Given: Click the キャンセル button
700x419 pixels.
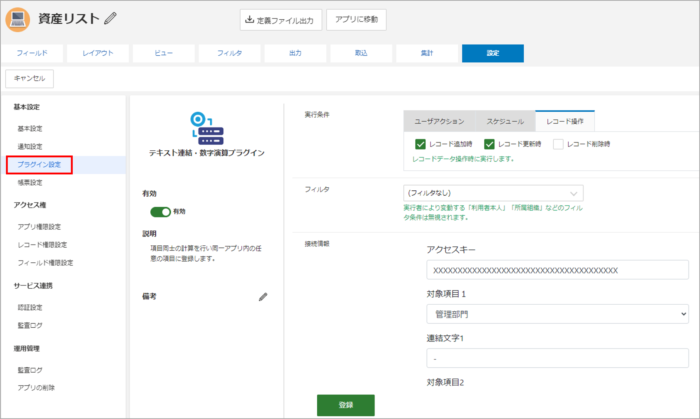Looking at the screenshot, I should (29, 79).
